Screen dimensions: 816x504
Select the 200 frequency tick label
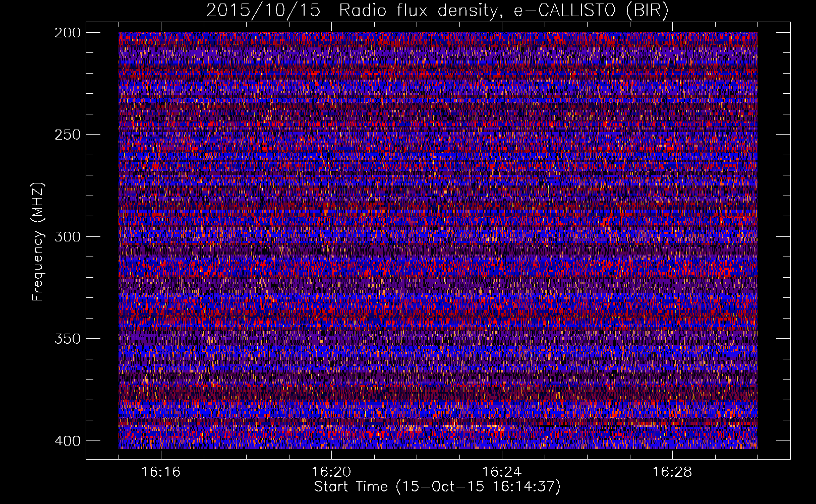click(x=67, y=32)
